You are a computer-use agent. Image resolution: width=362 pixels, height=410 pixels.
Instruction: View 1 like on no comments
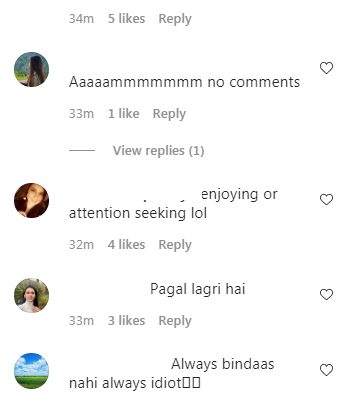tap(123, 114)
